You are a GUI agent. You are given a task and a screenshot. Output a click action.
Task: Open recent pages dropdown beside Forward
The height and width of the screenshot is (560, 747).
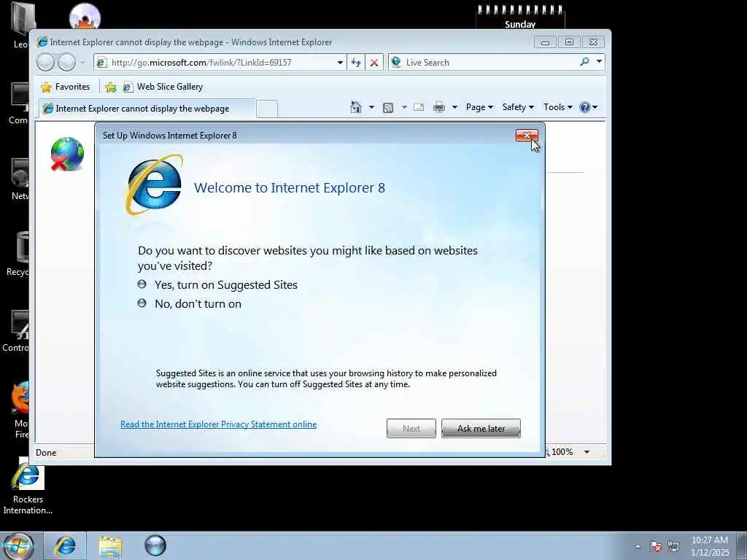[83, 63]
